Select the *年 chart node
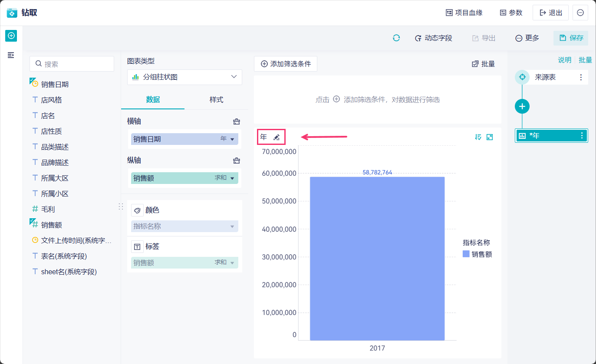This screenshot has height=364, width=596. click(551, 136)
